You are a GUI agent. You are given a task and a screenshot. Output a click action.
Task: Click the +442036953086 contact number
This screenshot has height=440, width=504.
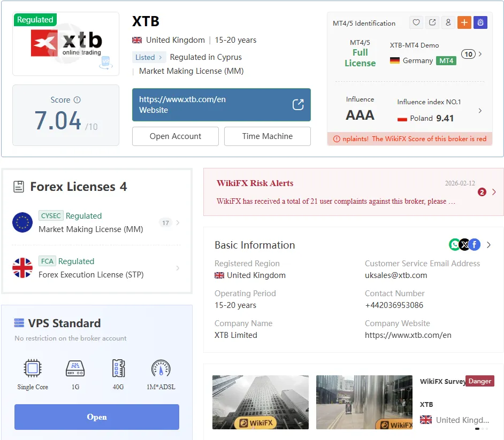(x=394, y=305)
